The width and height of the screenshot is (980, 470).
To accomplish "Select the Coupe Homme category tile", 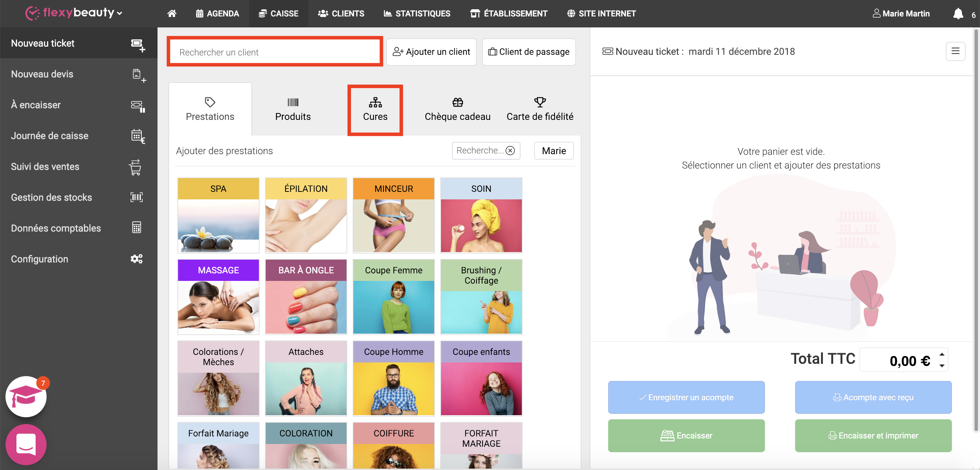I will coord(393,378).
